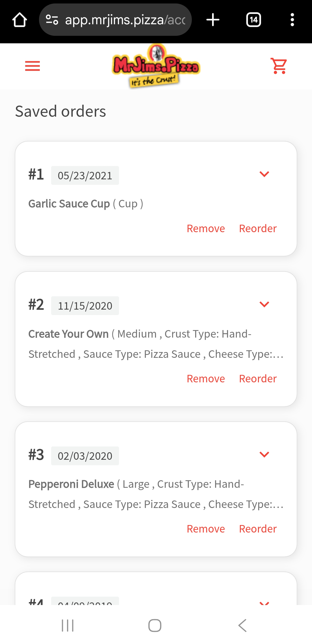Image resolution: width=312 pixels, height=644 pixels.
Task: Open a new browser tab
Action: [213, 20]
